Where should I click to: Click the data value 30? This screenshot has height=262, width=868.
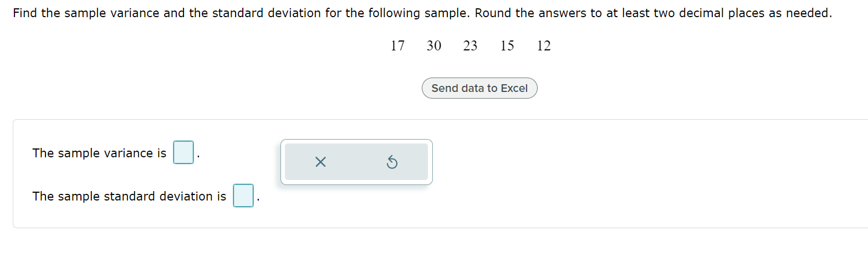tap(434, 46)
